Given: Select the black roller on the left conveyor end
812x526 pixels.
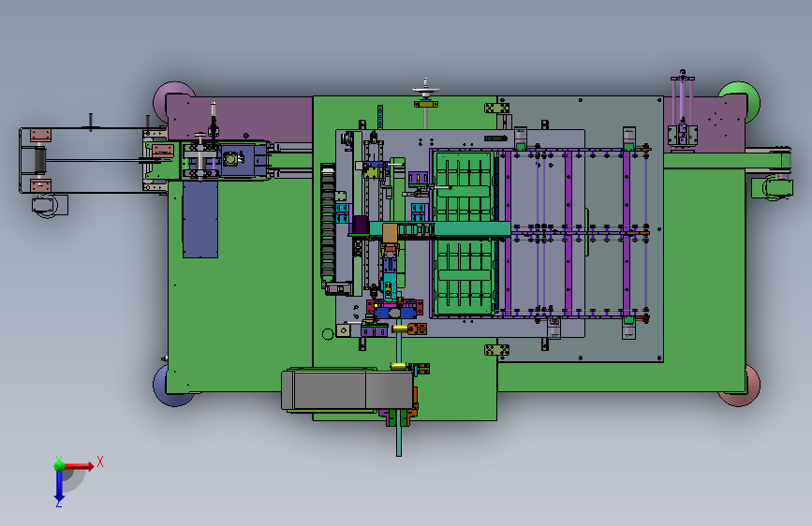Looking at the screenshot, I should pyautogui.click(x=39, y=160).
